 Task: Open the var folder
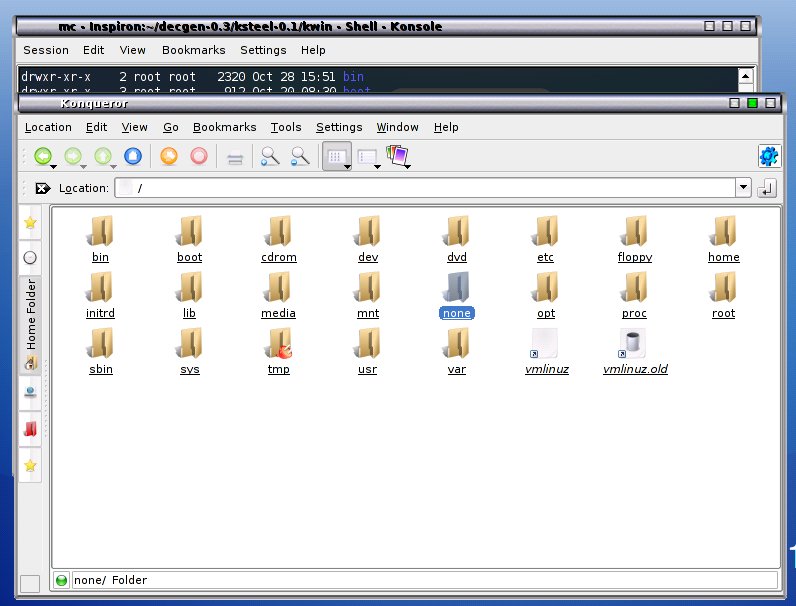pyautogui.click(x=456, y=351)
